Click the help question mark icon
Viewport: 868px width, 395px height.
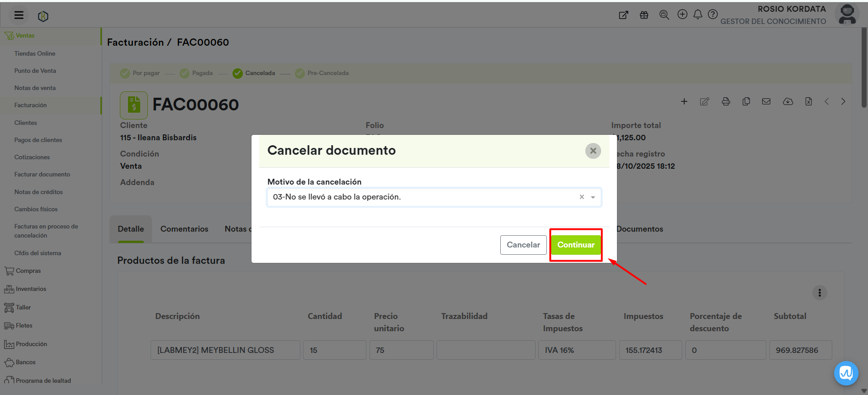(712, 15)
